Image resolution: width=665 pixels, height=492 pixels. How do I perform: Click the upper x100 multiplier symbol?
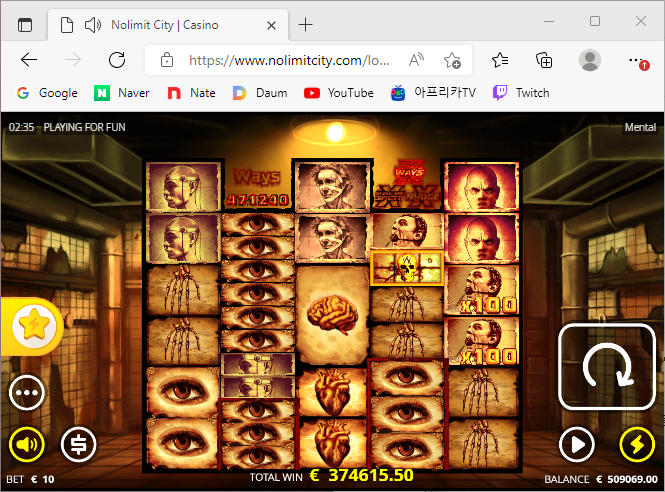488,305
